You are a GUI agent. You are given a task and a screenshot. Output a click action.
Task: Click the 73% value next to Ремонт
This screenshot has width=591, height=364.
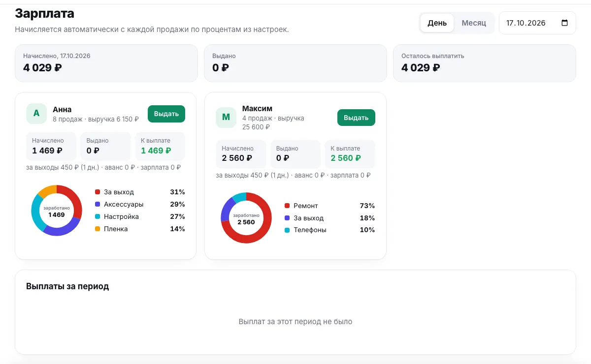point(367,206)
